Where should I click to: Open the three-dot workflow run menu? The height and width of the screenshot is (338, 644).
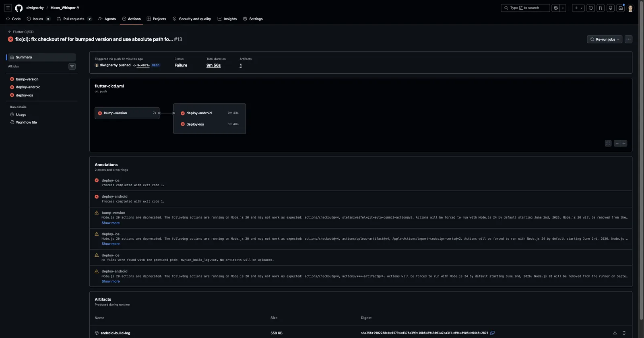coord(628,39)
